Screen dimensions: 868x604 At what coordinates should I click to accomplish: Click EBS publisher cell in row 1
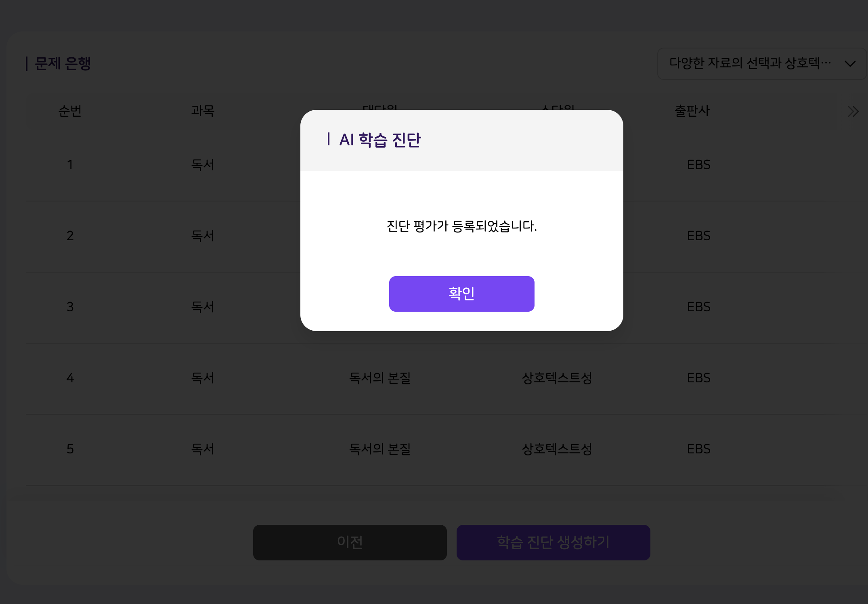click(698, 165)
